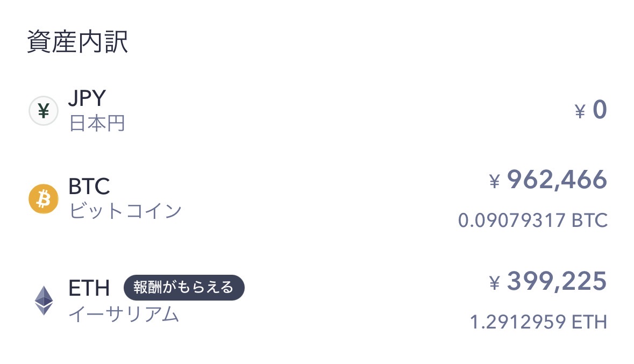
Task: Click the yen symbol before 962,466
Action: [x=495, y=182]
